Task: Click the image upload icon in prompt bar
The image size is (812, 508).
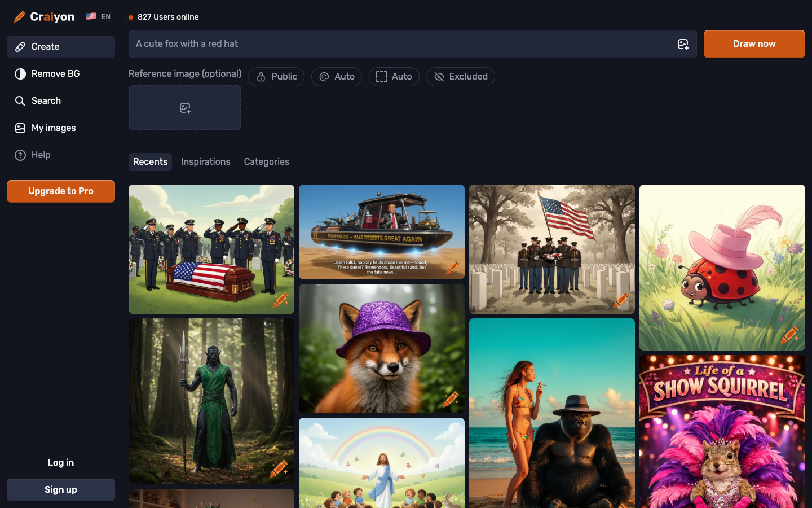Action: point(683,43)
